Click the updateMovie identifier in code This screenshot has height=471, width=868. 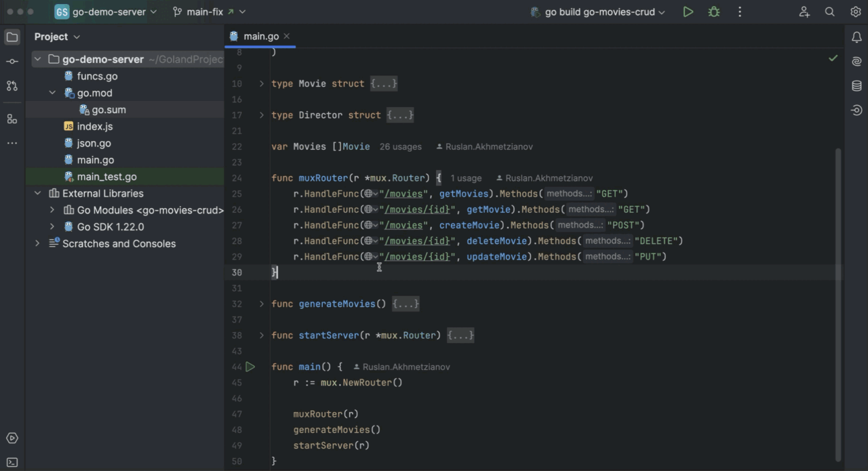coord(496,256)
